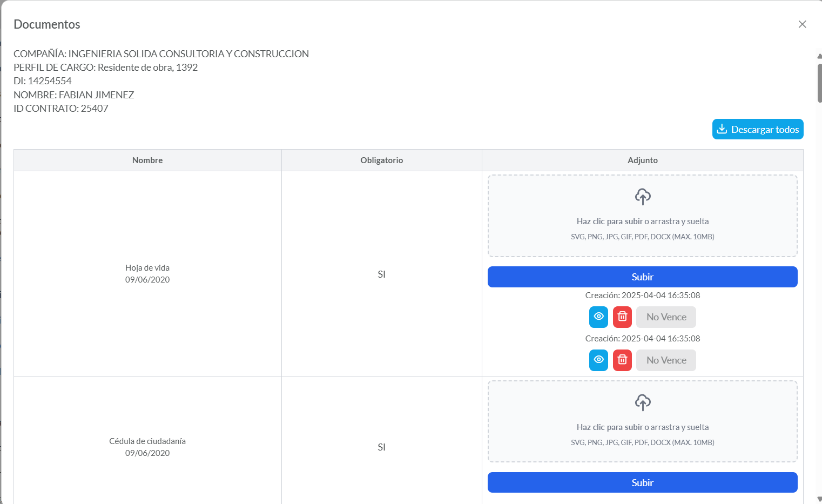Image resolution: width=822 pixels, height=504 pixels.
Task: Delete the first Hoja de vida attachment
Action: [622, 317]
